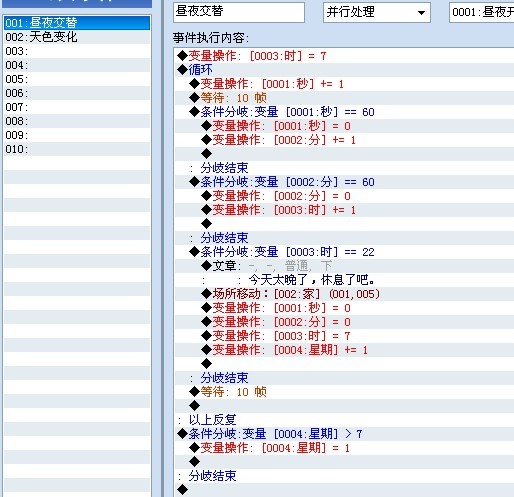Click the 昼夜交替 name input field

pos(239,13)
